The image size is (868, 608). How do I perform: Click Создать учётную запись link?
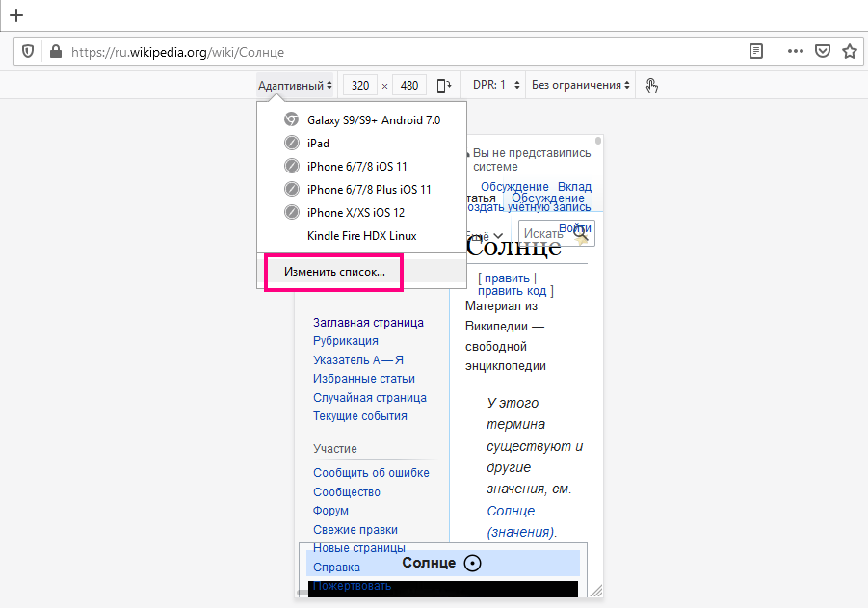click(x=529, y=207)
